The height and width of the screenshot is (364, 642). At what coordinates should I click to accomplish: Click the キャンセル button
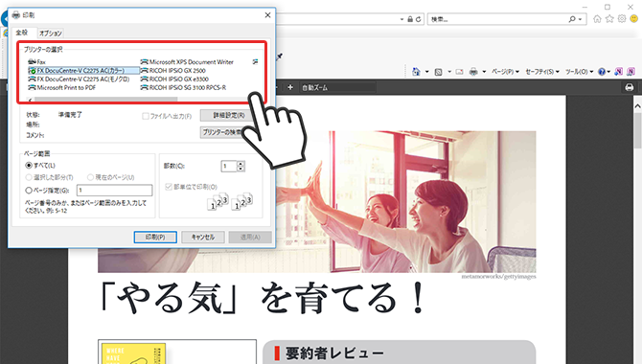point(203,237)
